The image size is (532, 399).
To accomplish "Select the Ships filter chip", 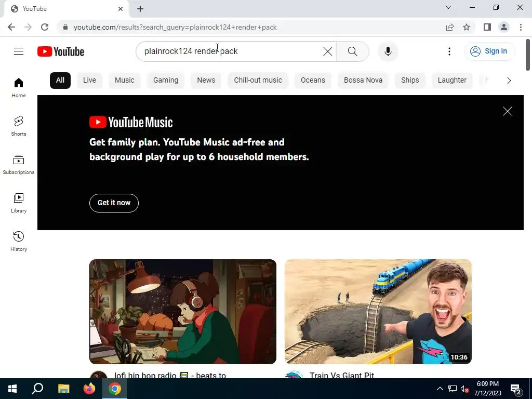I will (410, 81).
